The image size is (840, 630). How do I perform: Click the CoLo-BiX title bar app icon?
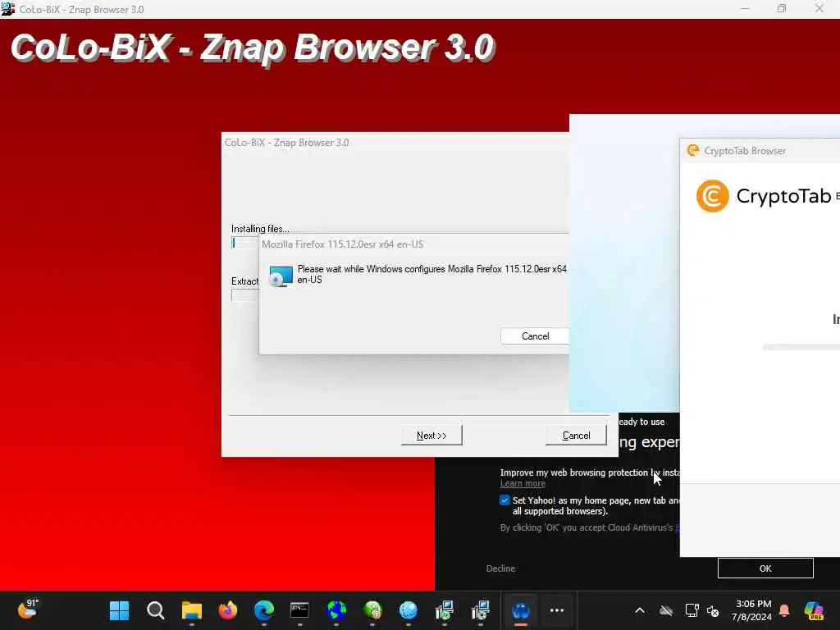(8, 9)
